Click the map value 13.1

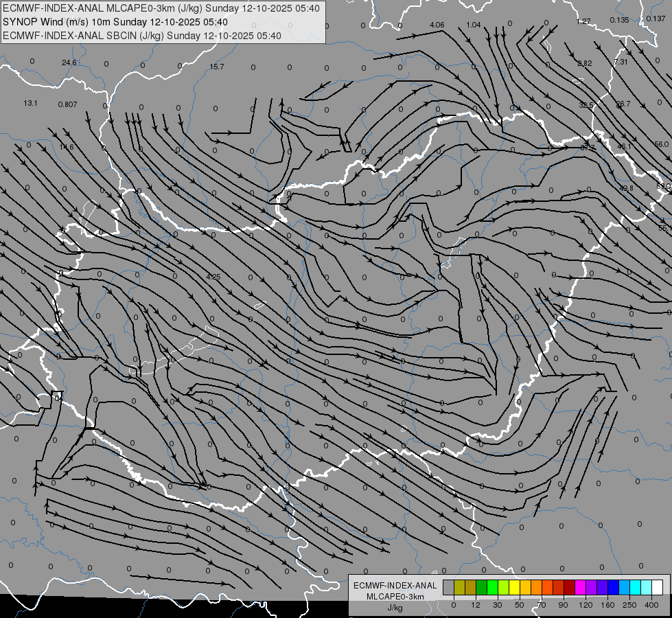coord(30,104)
